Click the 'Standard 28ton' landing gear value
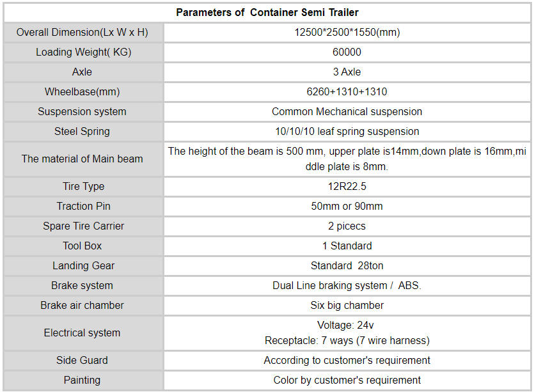 coord(347,265)
